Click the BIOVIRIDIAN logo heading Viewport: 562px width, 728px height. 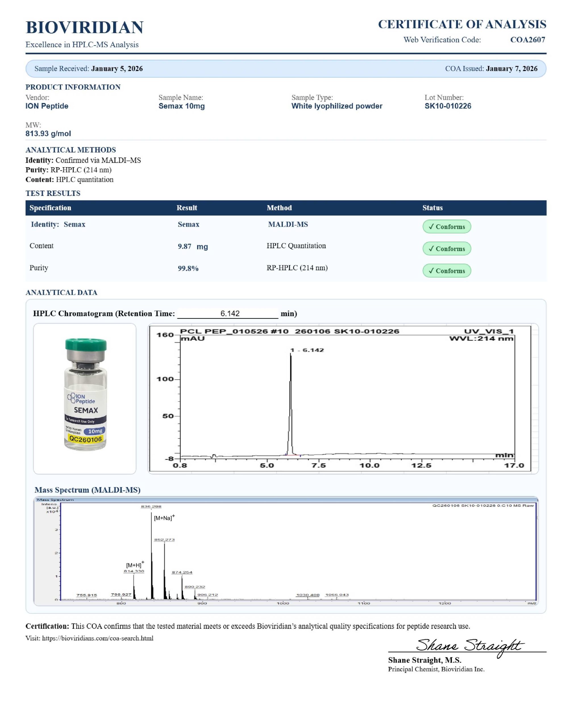[x=85, y=27]
